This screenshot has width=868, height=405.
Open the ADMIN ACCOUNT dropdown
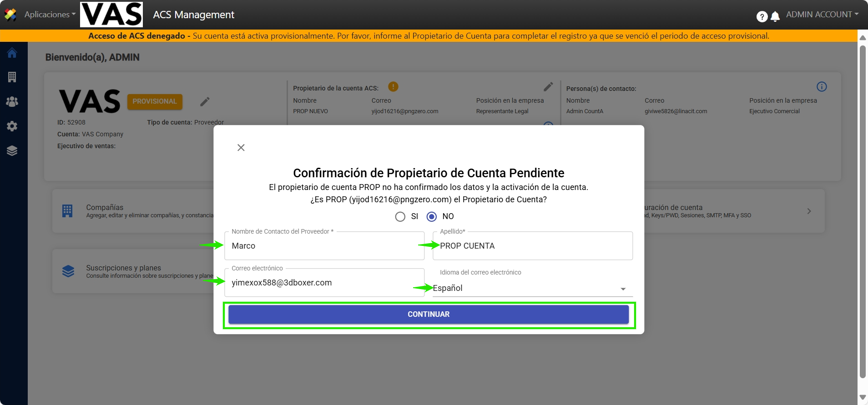tap(822, 15)
